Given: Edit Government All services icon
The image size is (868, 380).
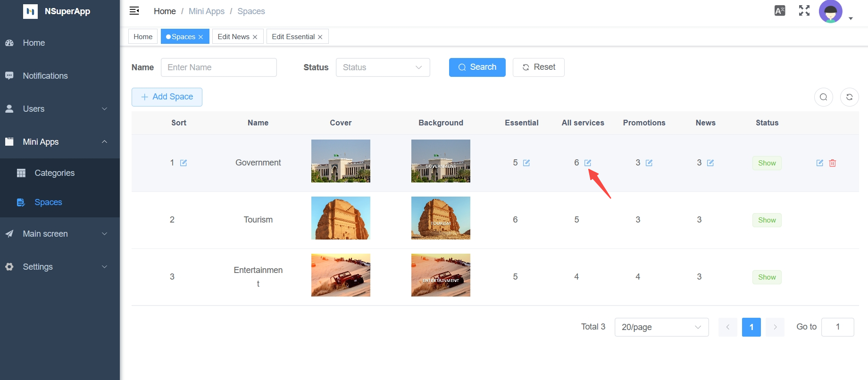Looking at the screenshot, I should tap(588, 163).
